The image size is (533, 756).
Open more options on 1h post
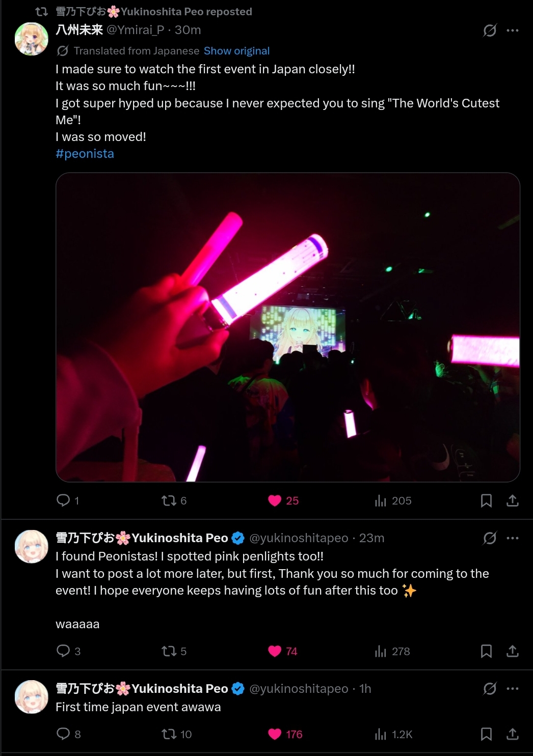click(512, 689)
